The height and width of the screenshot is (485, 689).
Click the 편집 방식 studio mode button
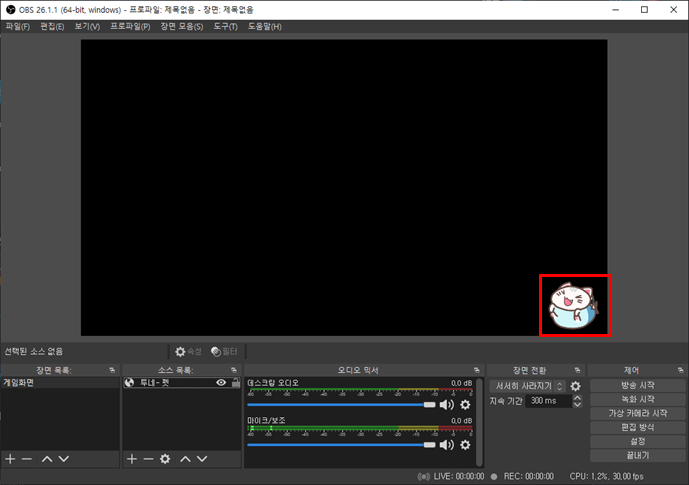click(638, 427)
